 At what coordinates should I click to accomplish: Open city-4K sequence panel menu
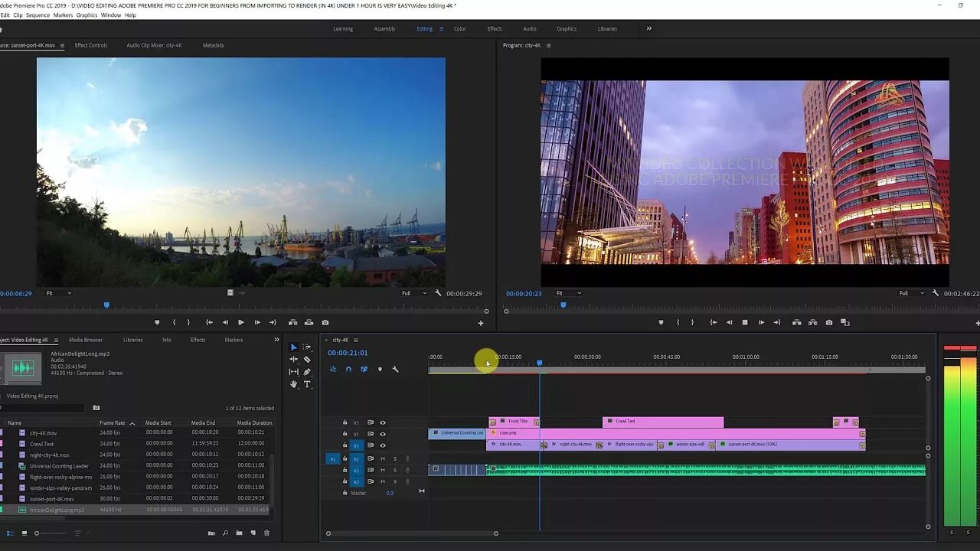(355, 340)
